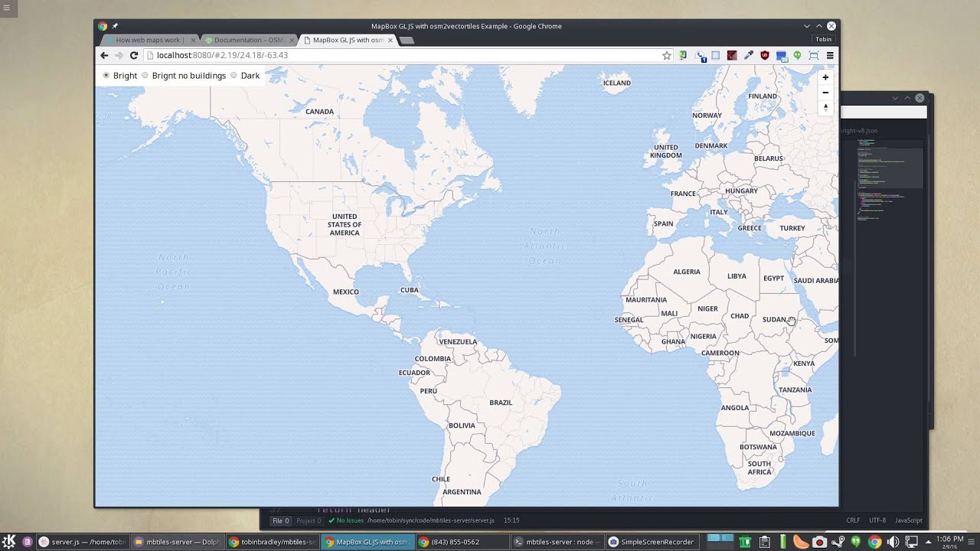Click the Project 0 issues button in editor
This screenshot has height=551, width=980.
click(309, 520)
